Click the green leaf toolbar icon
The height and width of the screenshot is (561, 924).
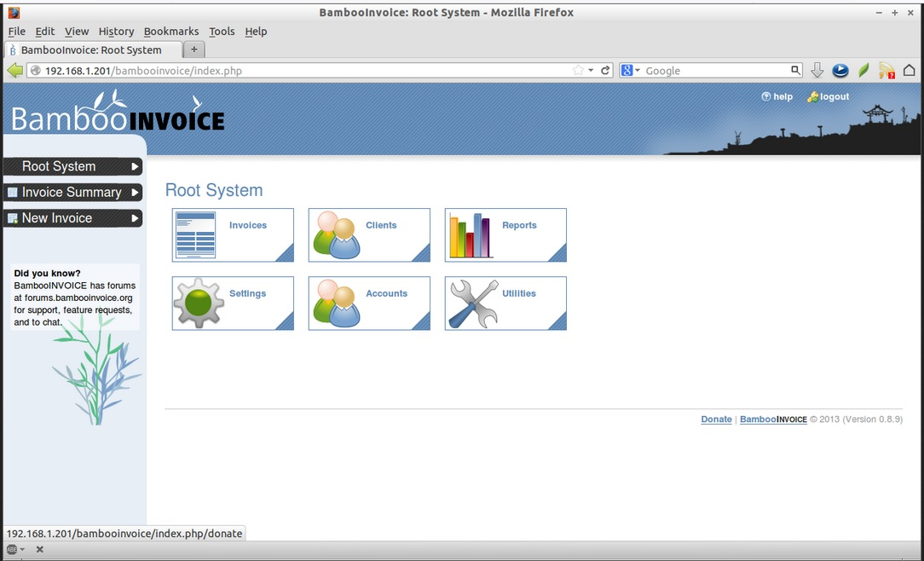pyautogui.click(x=863, y=71)
